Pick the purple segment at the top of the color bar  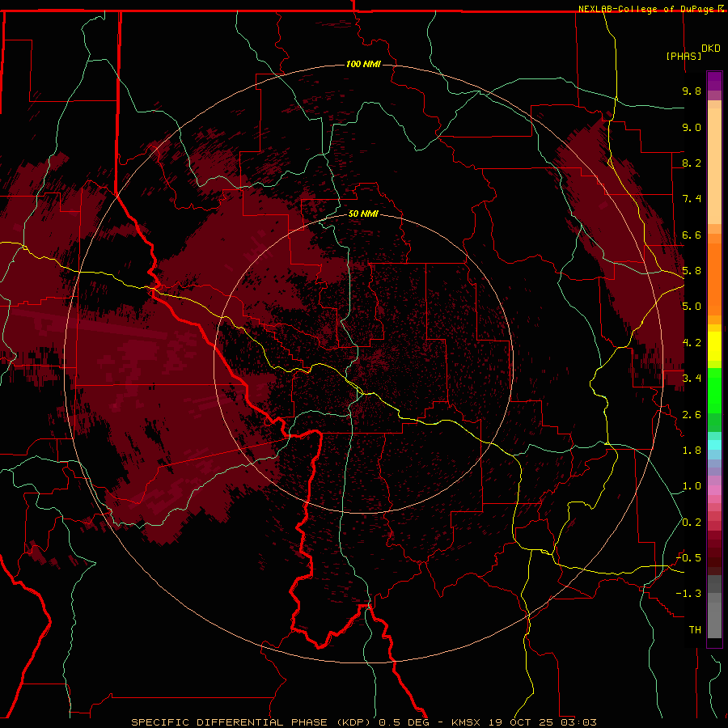714,81
